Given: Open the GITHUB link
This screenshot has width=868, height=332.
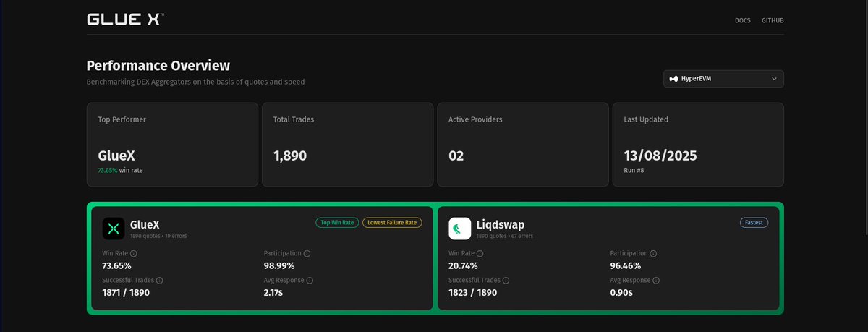Looking at the screenshot, I should 773,20.
